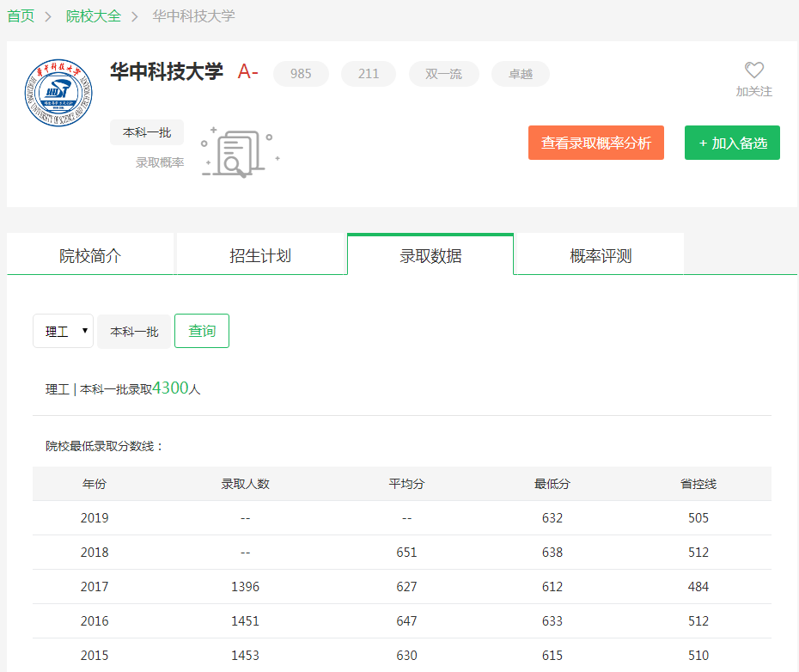Viewport: 799px width, 672px height.
Task: Click 1451 enrollment count cell
Action: (245, 621)
